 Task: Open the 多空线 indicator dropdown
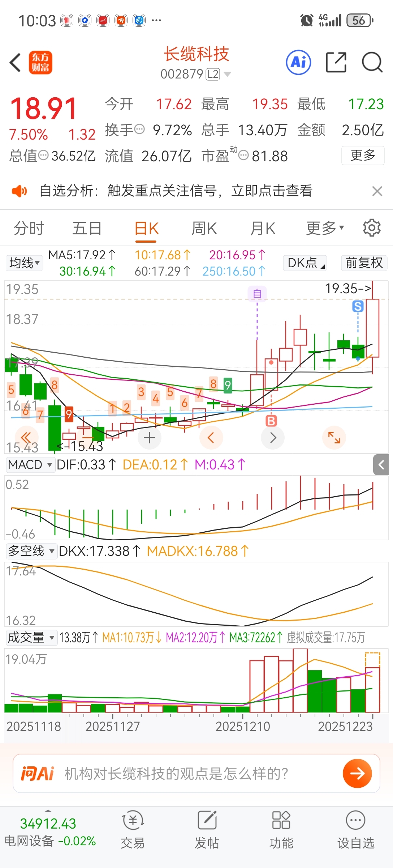(31, 551)
